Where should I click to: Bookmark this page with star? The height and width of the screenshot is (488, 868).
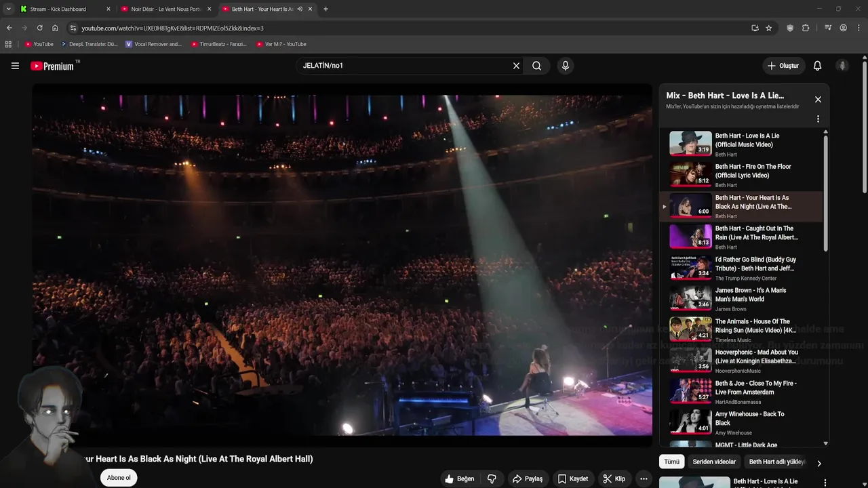point(768,28)
